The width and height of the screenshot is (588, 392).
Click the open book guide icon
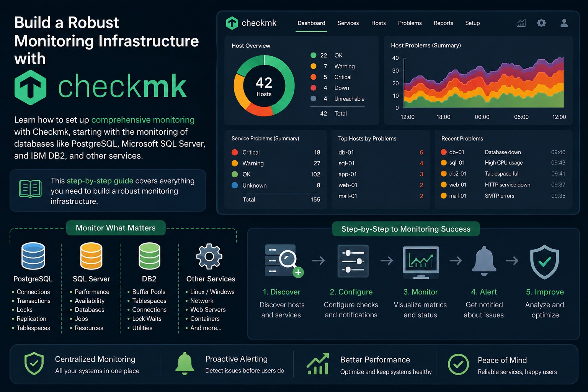coord(30,188)
